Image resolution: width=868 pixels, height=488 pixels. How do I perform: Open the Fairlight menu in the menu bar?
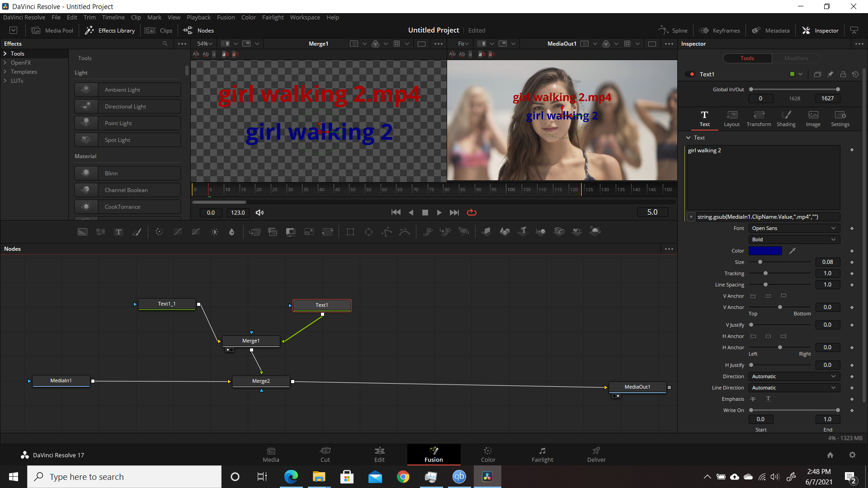[x=273, y=17]
